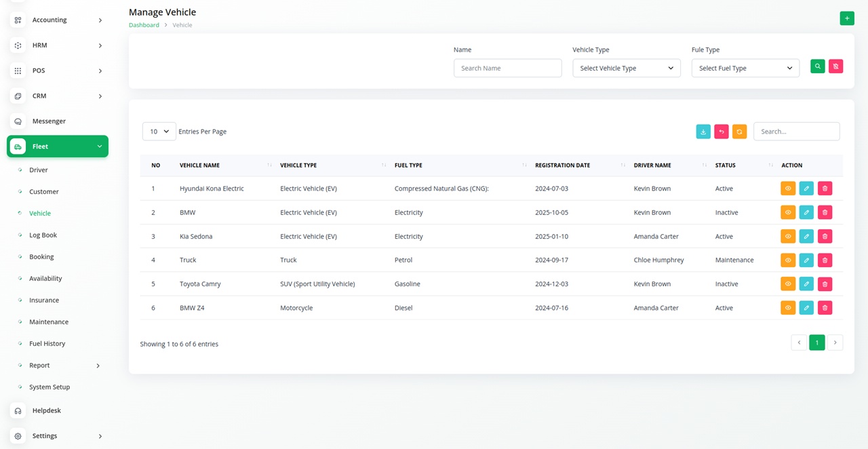Click the orange refresh table icon
The height and width of the screenshot is (449, 868).
tap(739, 132)
